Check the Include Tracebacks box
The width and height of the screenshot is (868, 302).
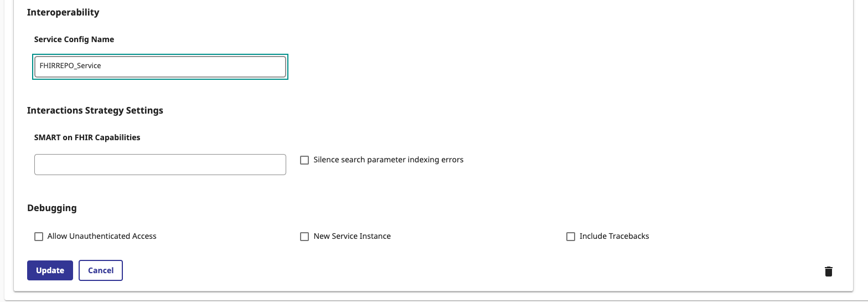571,237
